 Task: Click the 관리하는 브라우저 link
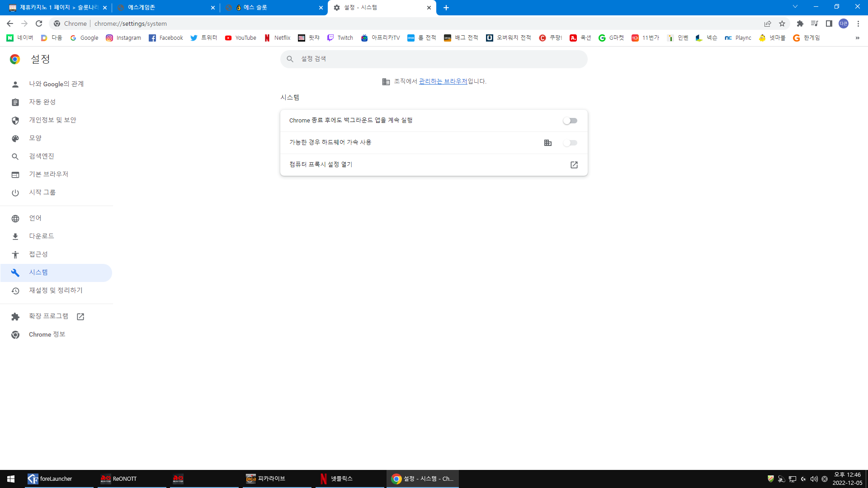pyautogui.click(x=443, y=81)
